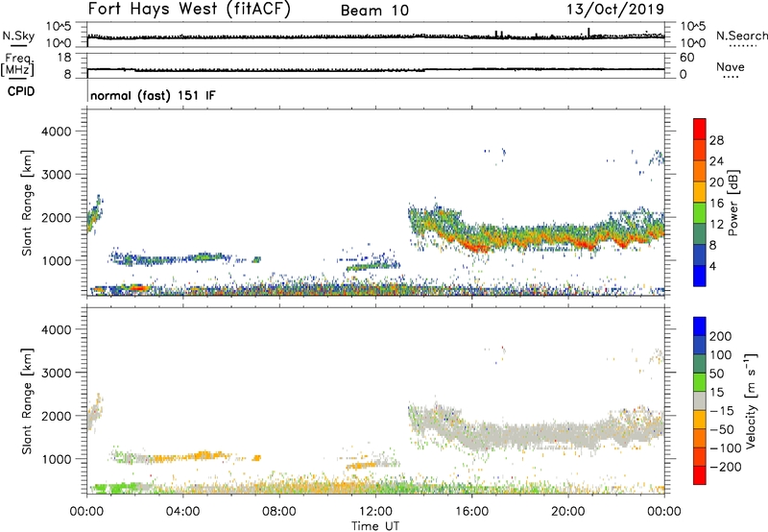Click the frequency trace in the Freq. panel
The width and height of the screenshot is (768, 532).
375,69
